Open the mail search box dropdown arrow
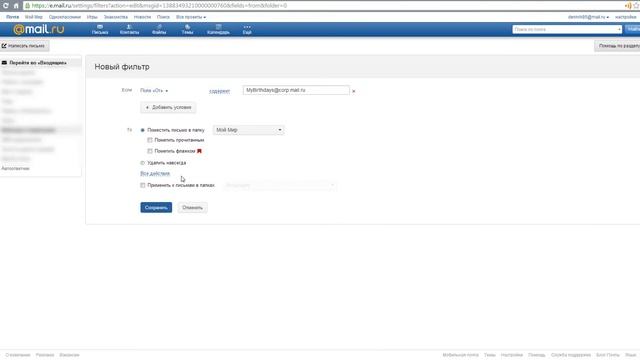 pos(619,29)
